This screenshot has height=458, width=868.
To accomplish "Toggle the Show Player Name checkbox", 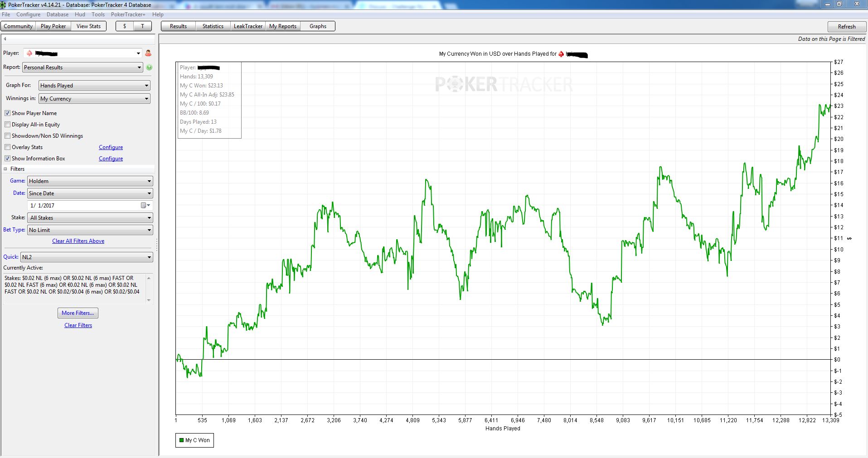I will 7,113.
